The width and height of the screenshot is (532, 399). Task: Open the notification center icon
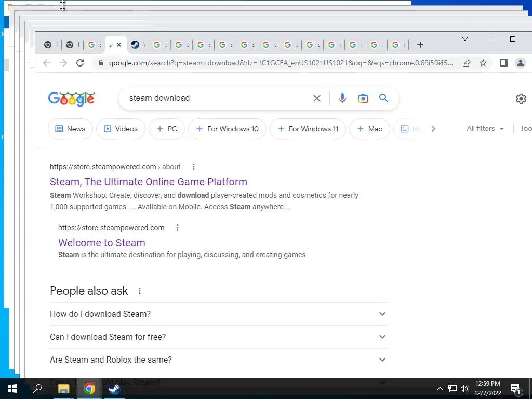click(516, 389)
